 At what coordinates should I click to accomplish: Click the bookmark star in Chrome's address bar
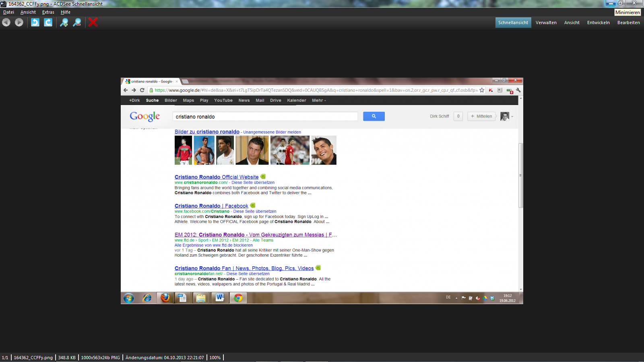(x=482, y=90)
